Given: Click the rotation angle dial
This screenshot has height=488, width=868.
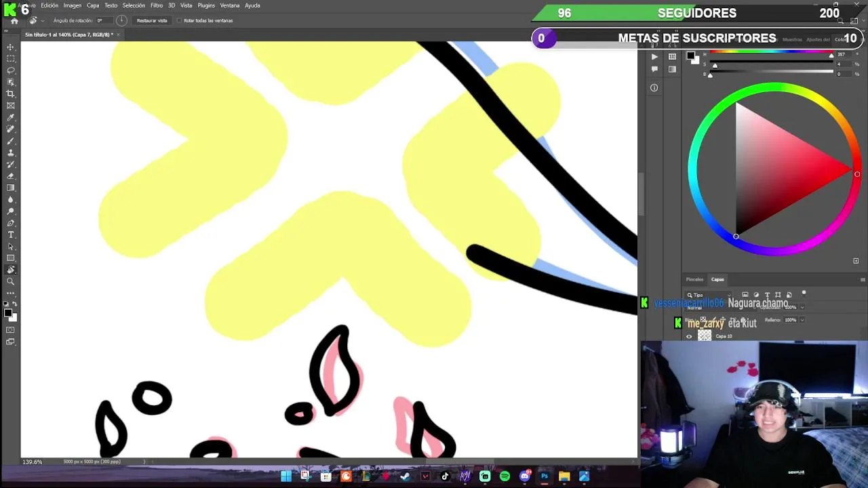Looking at the screenshot, I should [121, 21].
